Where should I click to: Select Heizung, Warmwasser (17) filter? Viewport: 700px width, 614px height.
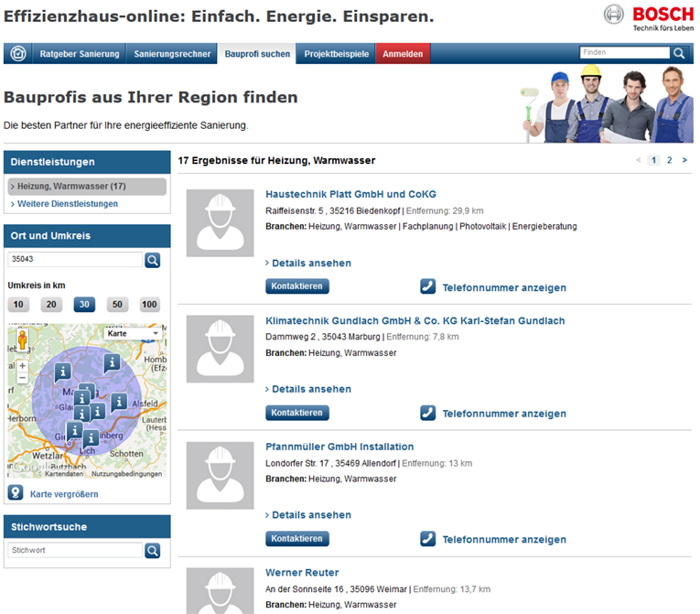pyautogui.click(x=87, y=186)
